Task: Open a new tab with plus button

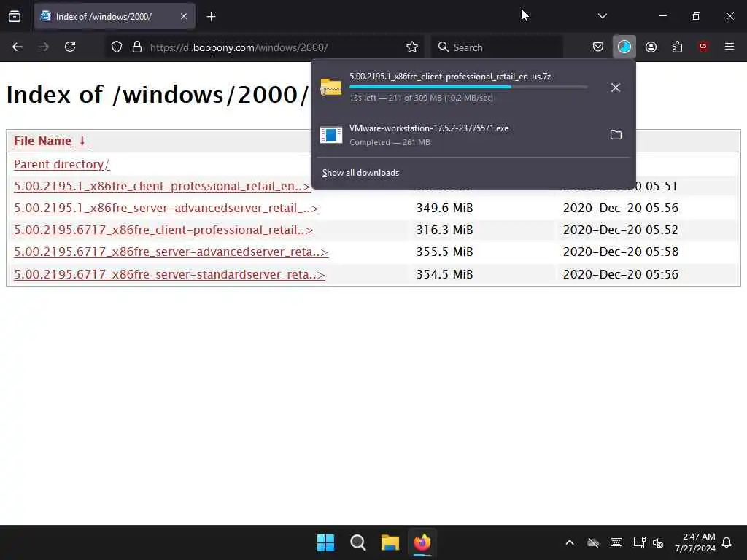Action: 211,17
